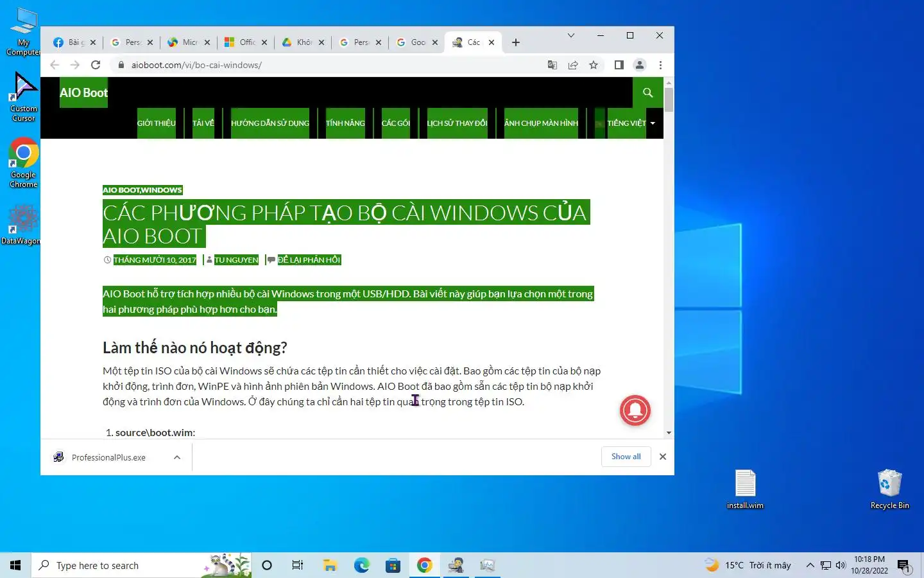Open the THÁNG MƯỜI 10, 2017 date link

tap(155, 260)
